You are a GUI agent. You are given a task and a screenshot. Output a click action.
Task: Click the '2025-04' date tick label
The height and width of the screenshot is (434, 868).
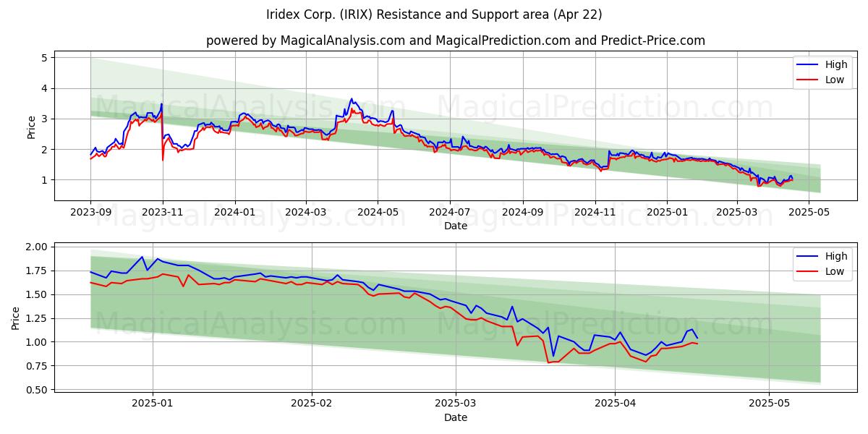click(x=615, y=404)
